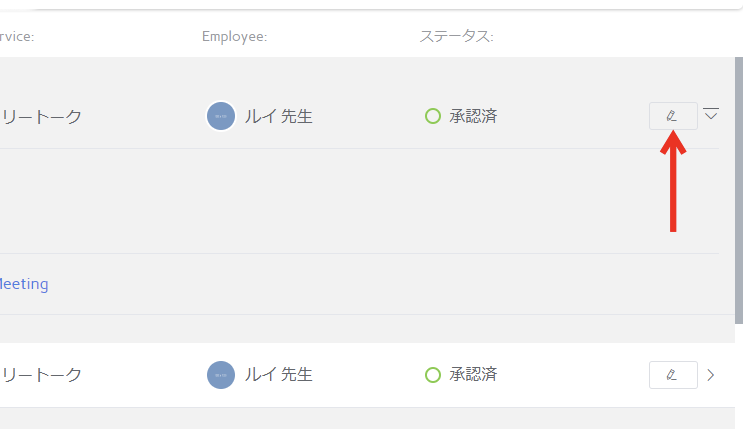Image resolution: width=743 pixels, height=429 pixels.
Task: Click the vertical scrollbar thumb on the right
Action: pos(739,191)
